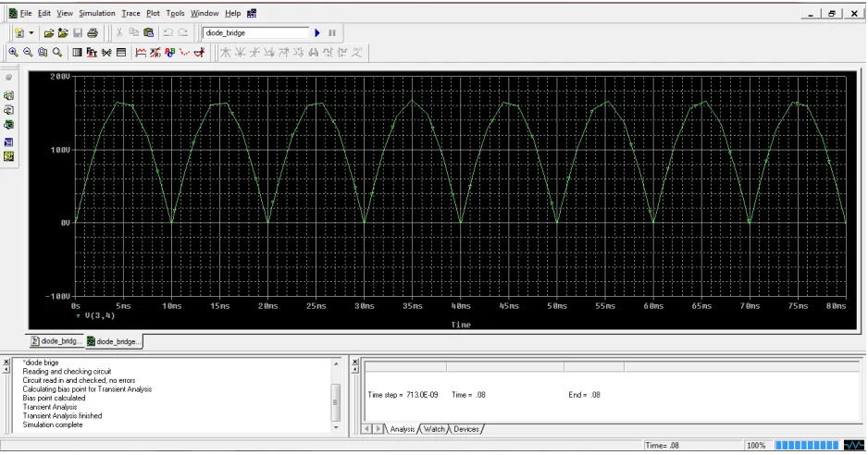Open the Plot menu

click(x=153, y=13)
